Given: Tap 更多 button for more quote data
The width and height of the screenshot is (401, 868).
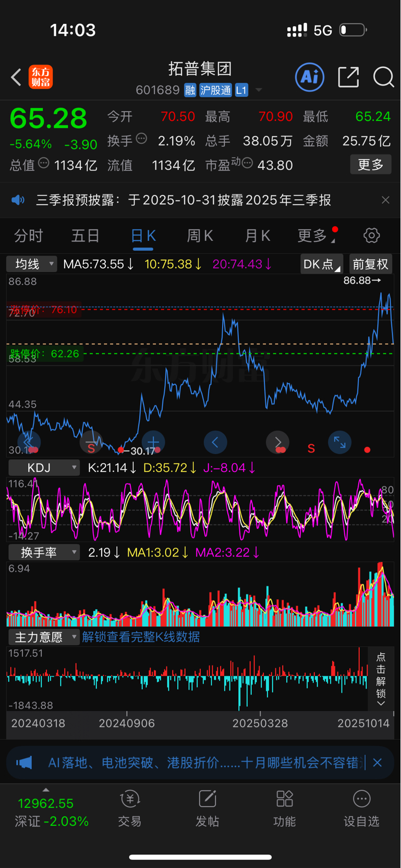Looking at the screenshot, I should [x=371, y=165].
